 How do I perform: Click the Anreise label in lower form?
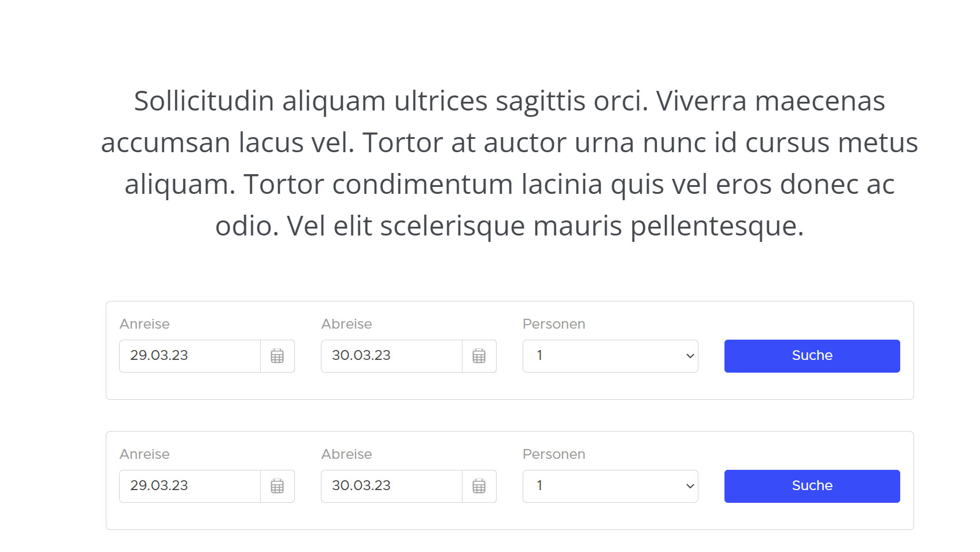pyautogui.click(x=145, y=454)
